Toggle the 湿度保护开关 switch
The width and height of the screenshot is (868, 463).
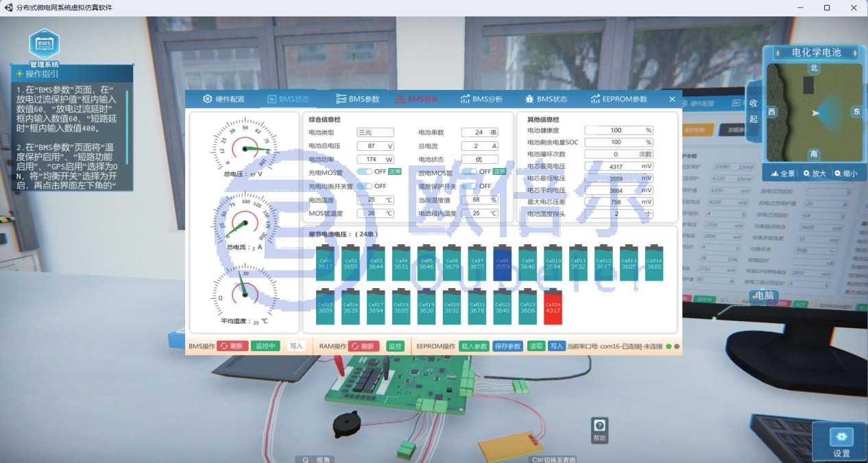click(469, 186)
